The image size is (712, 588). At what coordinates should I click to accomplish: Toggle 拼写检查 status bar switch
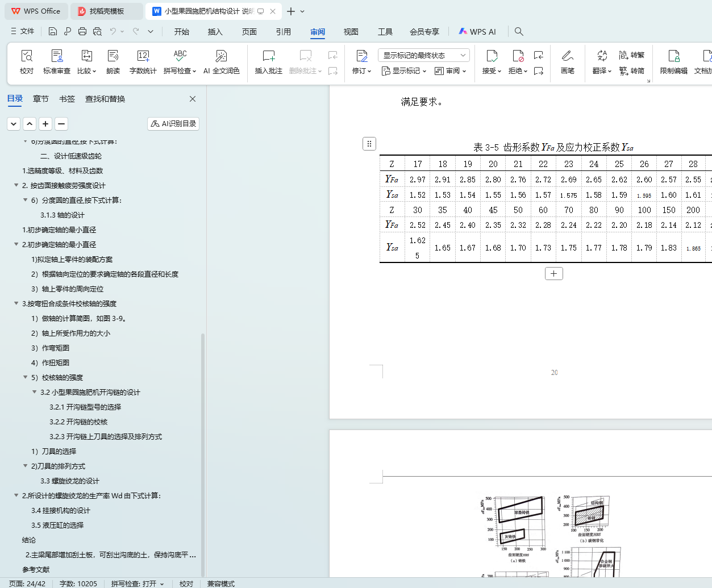coord(138,583)
